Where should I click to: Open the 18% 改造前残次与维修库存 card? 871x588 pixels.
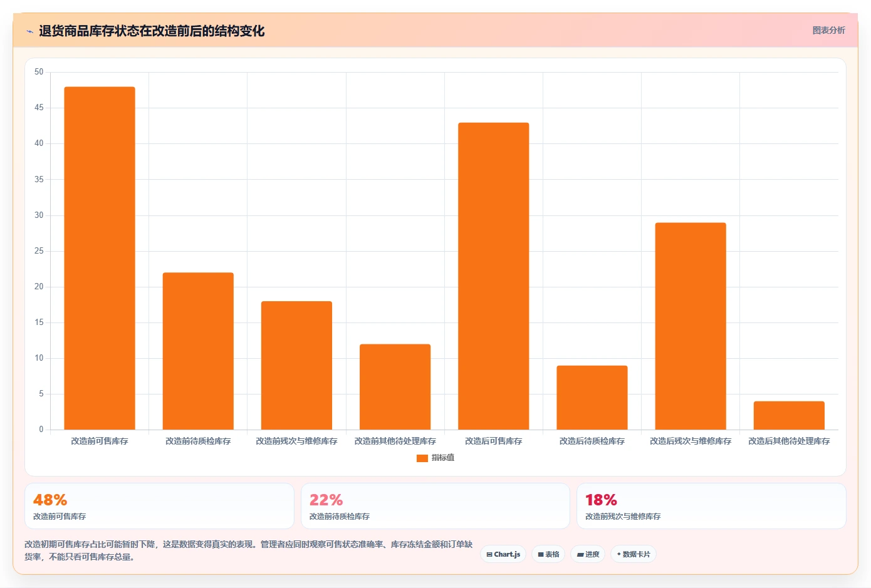pos(711,506)
